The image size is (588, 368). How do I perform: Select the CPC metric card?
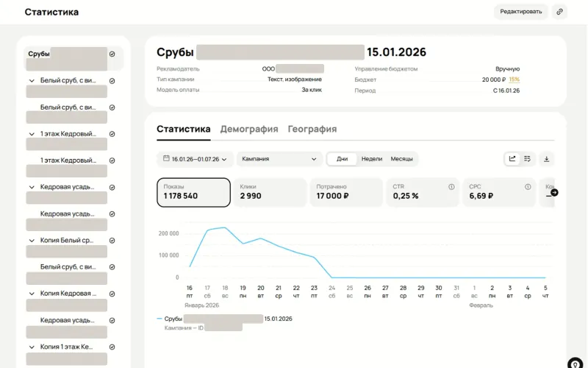pos(499,192)
